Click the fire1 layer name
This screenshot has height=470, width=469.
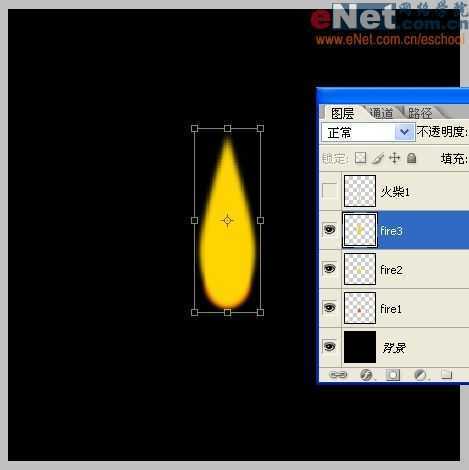391,309
